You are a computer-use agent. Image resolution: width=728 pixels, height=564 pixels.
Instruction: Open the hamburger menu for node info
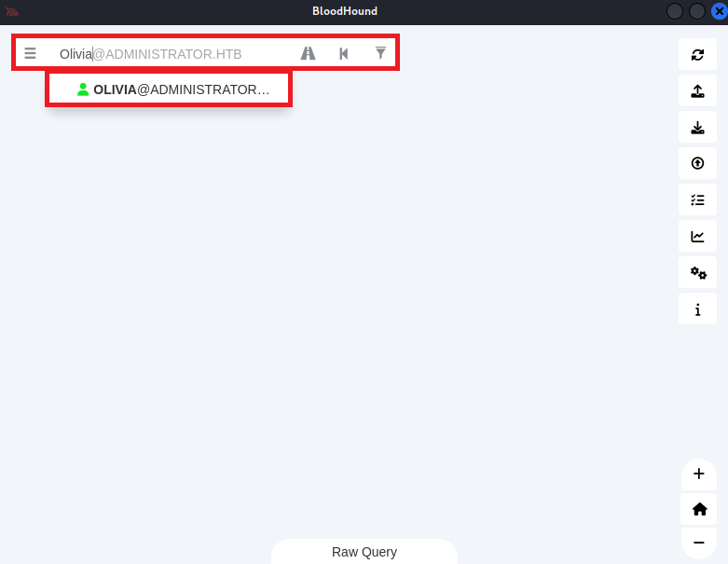click(x=30, y=53)
